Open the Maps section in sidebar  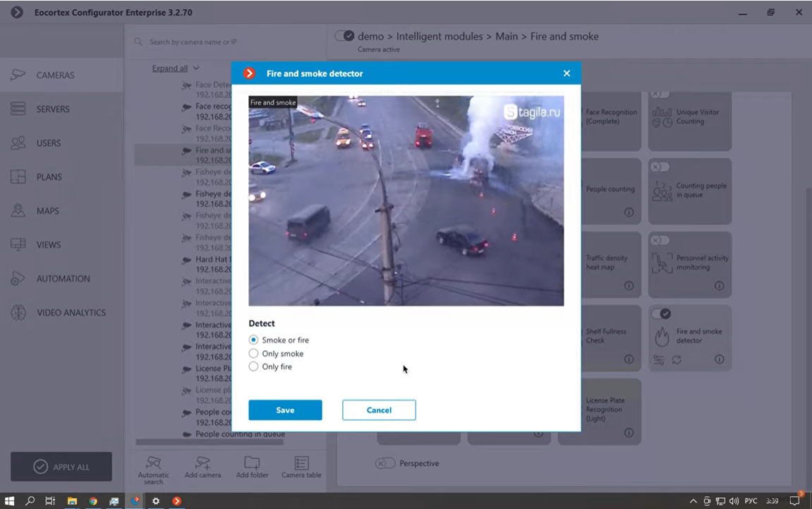61,211
